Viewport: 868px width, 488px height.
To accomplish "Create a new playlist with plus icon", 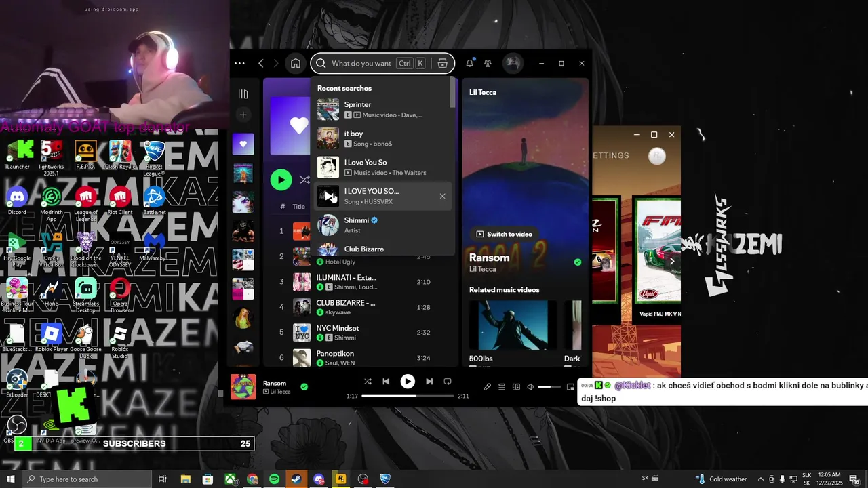I will [x=243, y=115].
